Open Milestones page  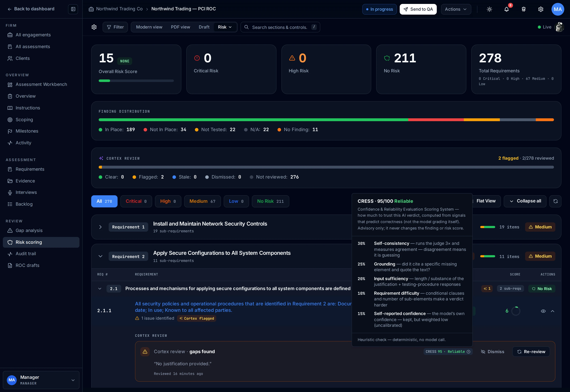[41, 131]
